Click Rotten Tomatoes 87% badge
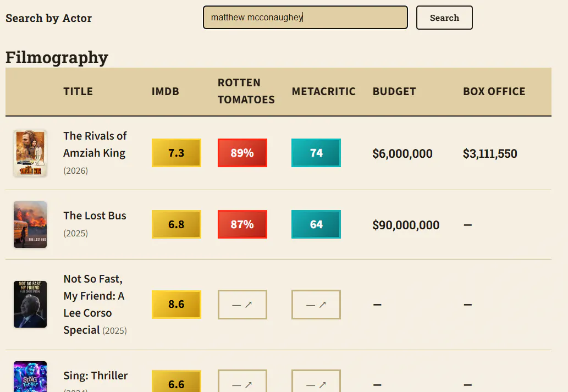Screen dimensions: 568x392 (242, 224)
